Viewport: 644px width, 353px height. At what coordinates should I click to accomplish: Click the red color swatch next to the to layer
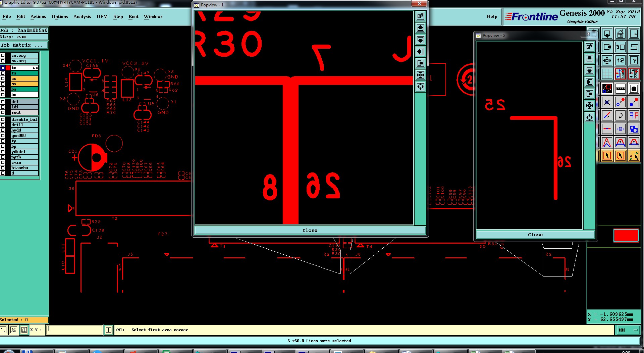[x=8, y=68]
